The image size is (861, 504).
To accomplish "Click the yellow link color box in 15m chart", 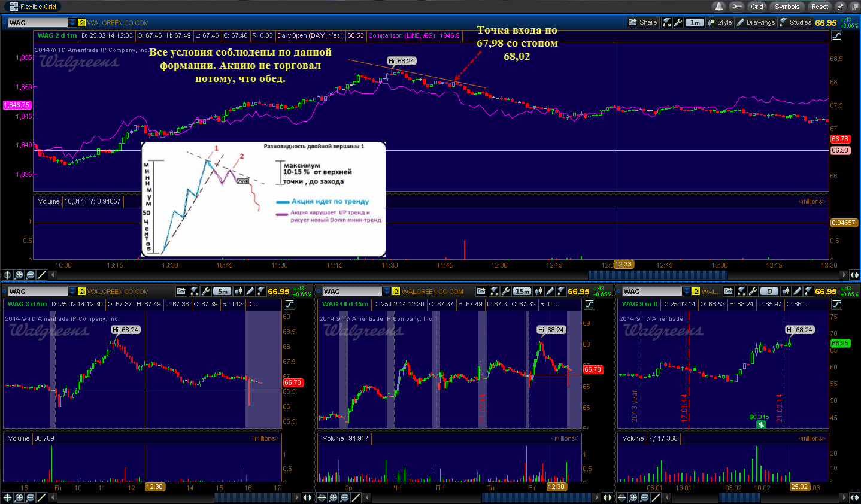I will click(x=396, y=292).
